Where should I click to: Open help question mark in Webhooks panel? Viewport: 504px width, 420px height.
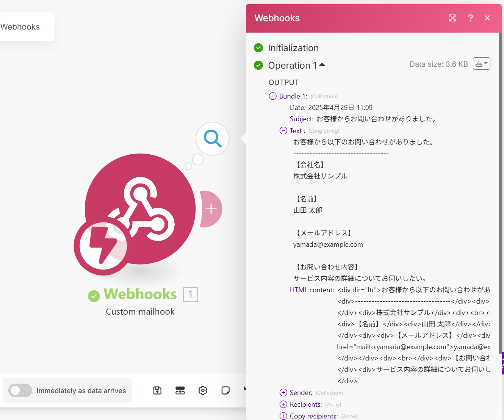470,18
